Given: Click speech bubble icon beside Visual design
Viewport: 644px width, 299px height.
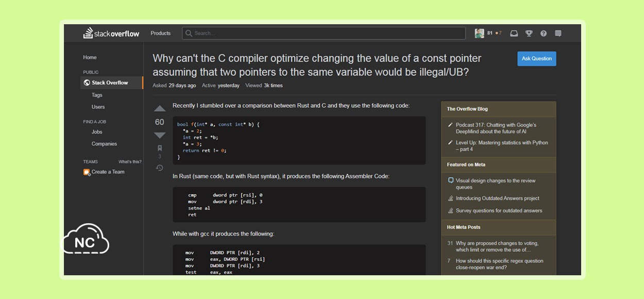Looking at the screenshot, I should (451, 180).
